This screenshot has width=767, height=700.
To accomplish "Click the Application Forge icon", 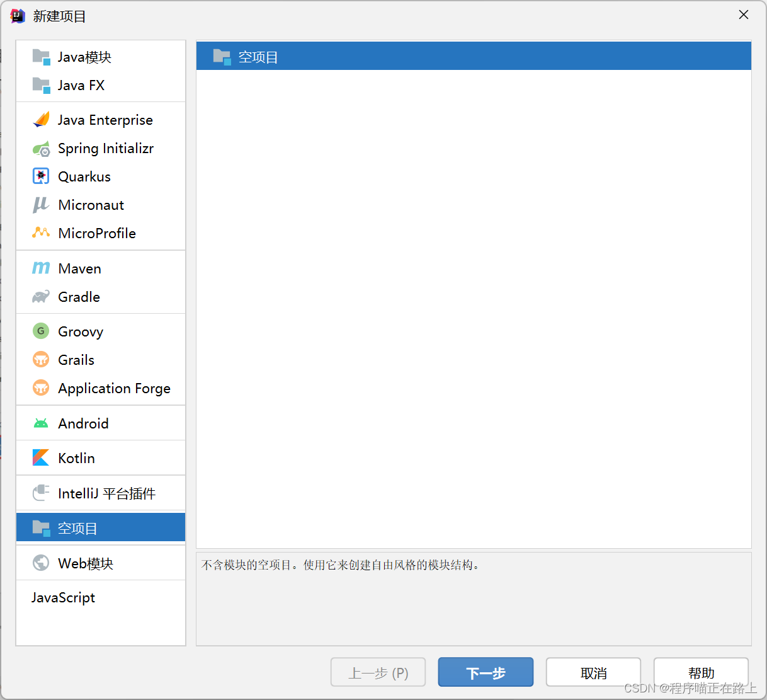I will (x=41, y=387).
